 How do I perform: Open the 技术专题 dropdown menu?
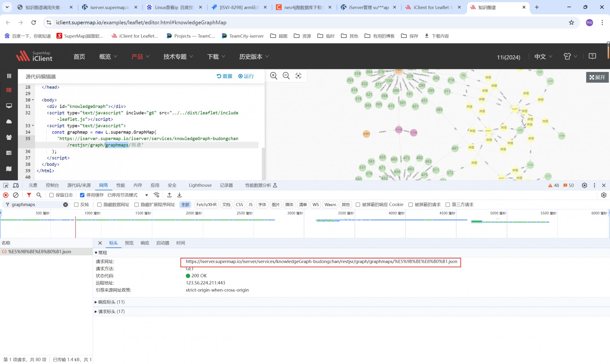178,56
